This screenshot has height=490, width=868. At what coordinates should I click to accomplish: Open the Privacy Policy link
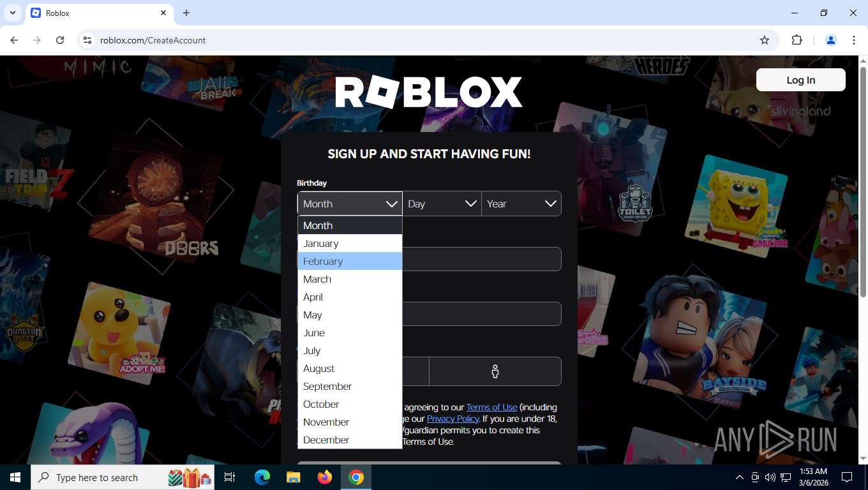453,419
